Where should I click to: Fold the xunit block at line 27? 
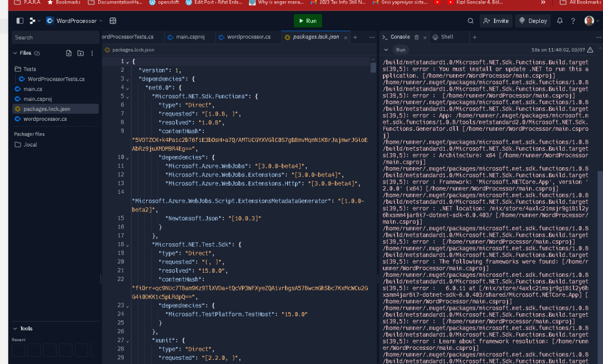tap(127, 341)
